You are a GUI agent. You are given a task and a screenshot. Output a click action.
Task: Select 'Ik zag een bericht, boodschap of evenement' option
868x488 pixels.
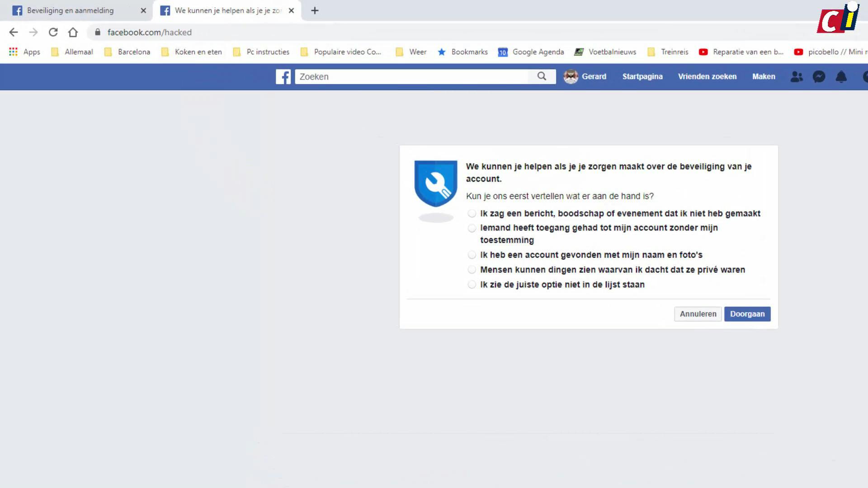472,213
